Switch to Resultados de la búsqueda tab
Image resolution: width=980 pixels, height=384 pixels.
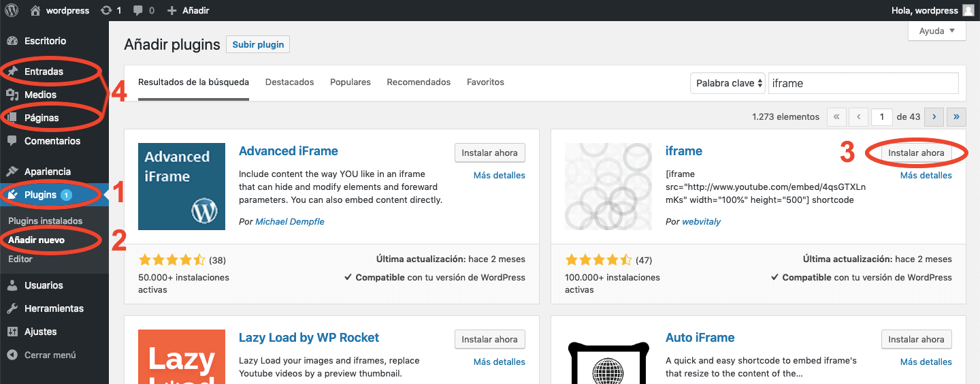pyautogui.click(x=193, y=82)
